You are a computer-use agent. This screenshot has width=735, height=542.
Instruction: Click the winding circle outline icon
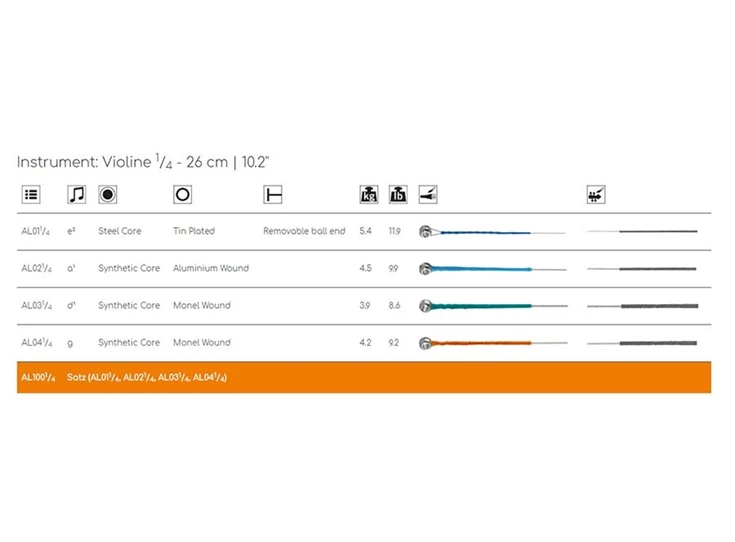point(182,195)
